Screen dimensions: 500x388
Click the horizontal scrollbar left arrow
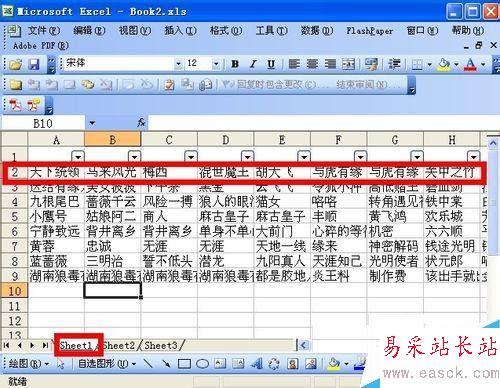tap(303, 345)
